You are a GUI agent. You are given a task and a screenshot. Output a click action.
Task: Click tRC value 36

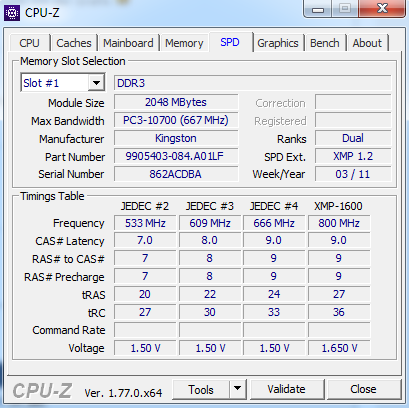click(x=339, y=312)
